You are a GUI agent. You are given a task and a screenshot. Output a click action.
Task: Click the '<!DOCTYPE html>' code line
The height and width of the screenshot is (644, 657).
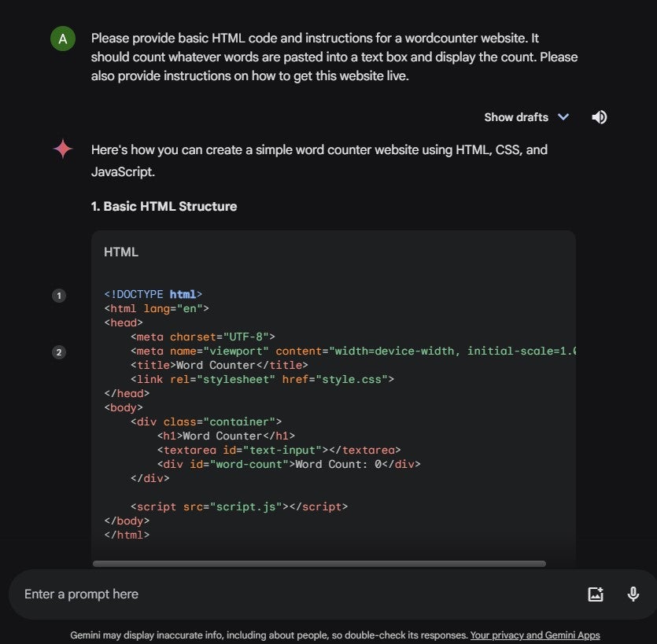(153, 294)
